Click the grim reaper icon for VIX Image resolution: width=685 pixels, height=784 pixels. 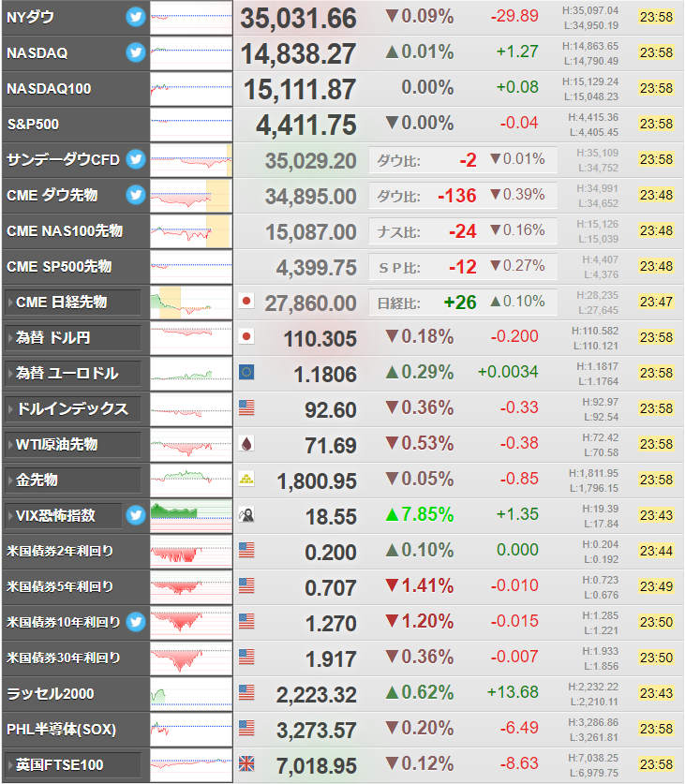(246, 514)
